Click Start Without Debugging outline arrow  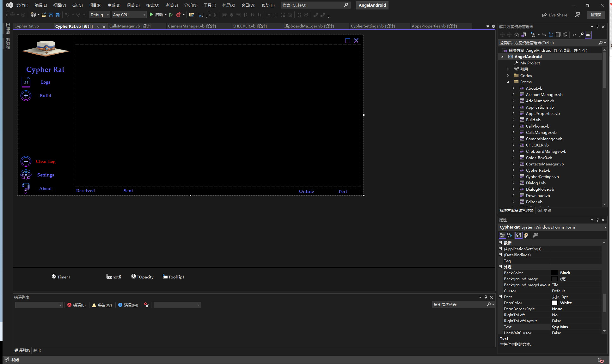(171, 15)
